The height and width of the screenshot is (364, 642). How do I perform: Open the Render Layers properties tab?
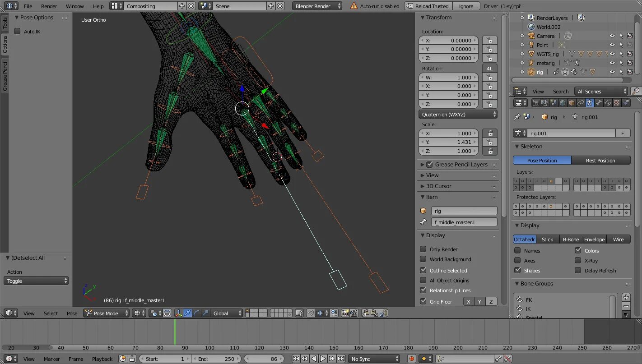(x=544, y=103)
